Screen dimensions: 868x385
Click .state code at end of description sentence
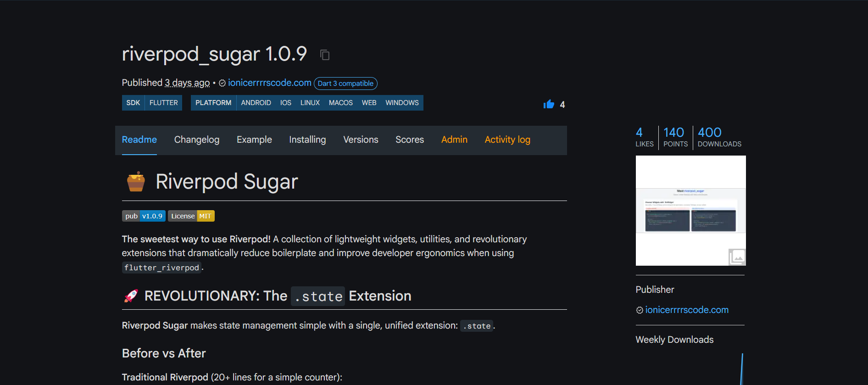(477, 326)
